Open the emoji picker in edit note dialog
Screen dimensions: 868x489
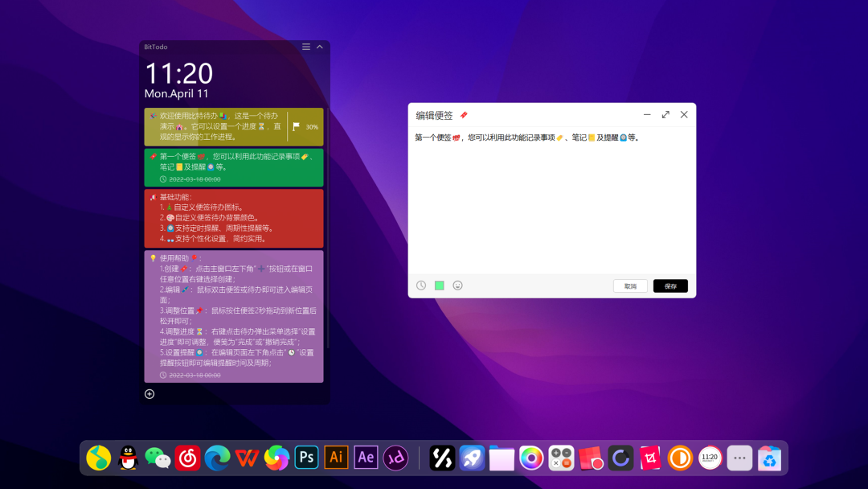click(x=457, y=286)
